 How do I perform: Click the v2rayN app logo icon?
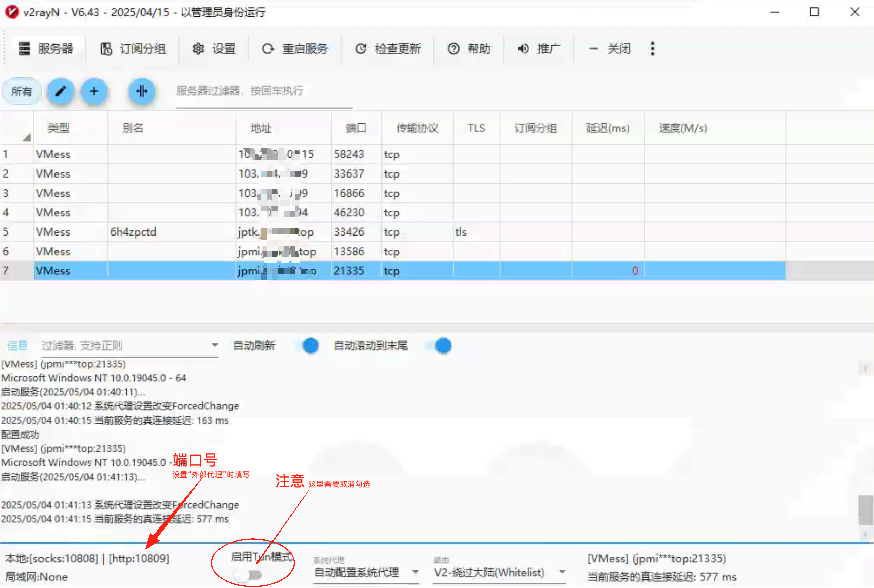[12, 12]
